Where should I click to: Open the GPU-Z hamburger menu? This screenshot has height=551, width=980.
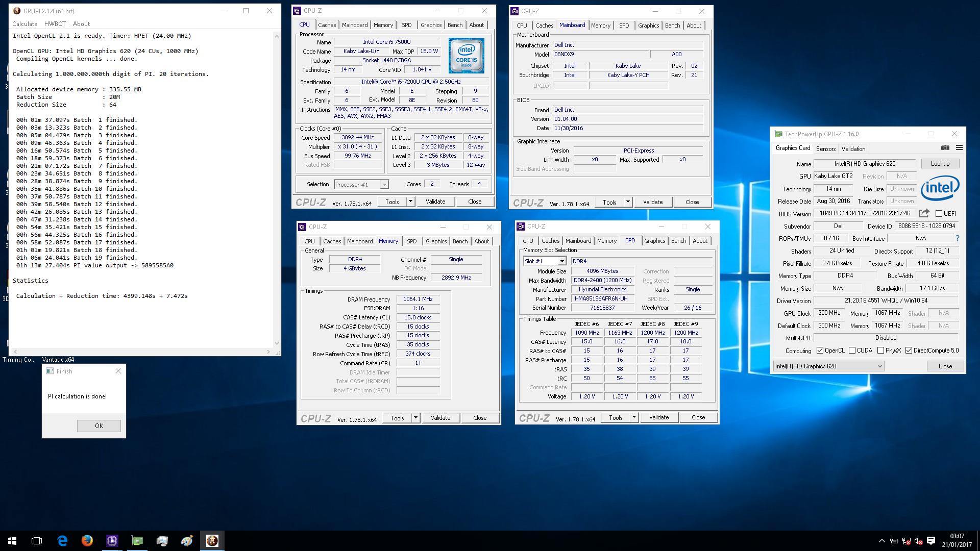click(x=959, y=148)
